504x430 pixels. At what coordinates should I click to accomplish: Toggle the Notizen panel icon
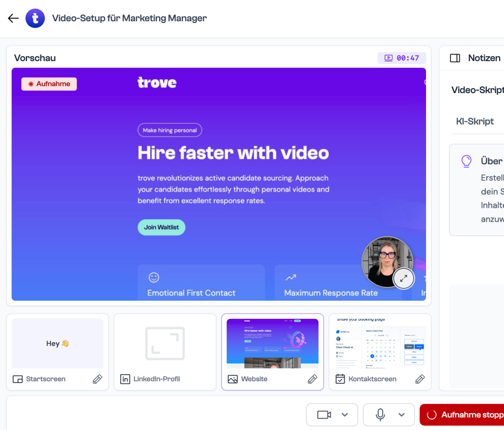point(455,58)
